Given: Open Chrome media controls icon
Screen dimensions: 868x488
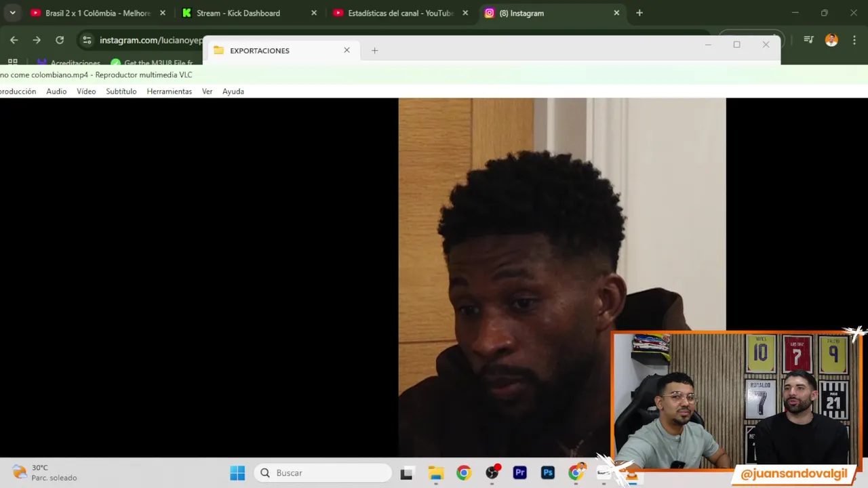Looking at the screenshot, I should 808,40.
